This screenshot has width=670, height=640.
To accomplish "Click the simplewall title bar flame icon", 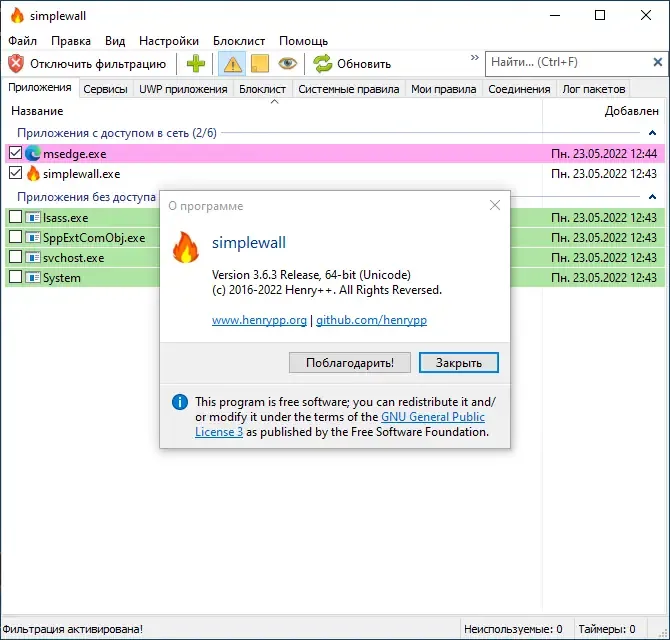I will click(17, 16).
